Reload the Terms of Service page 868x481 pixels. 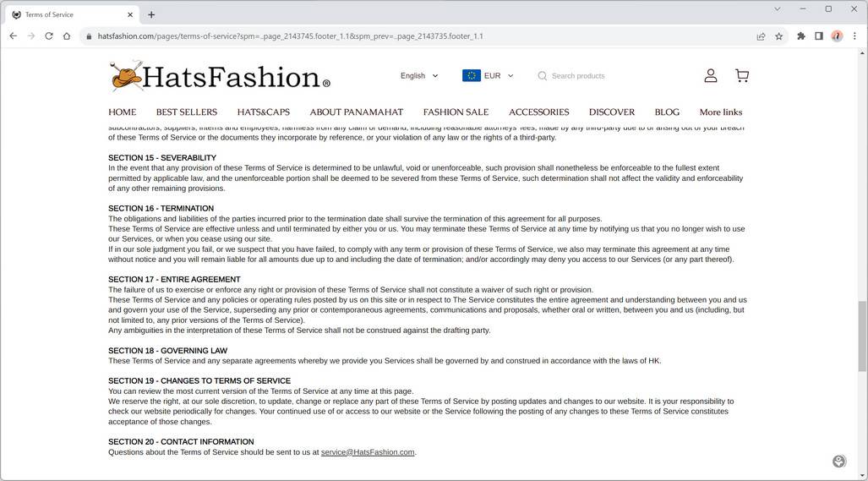coord(49,36)
